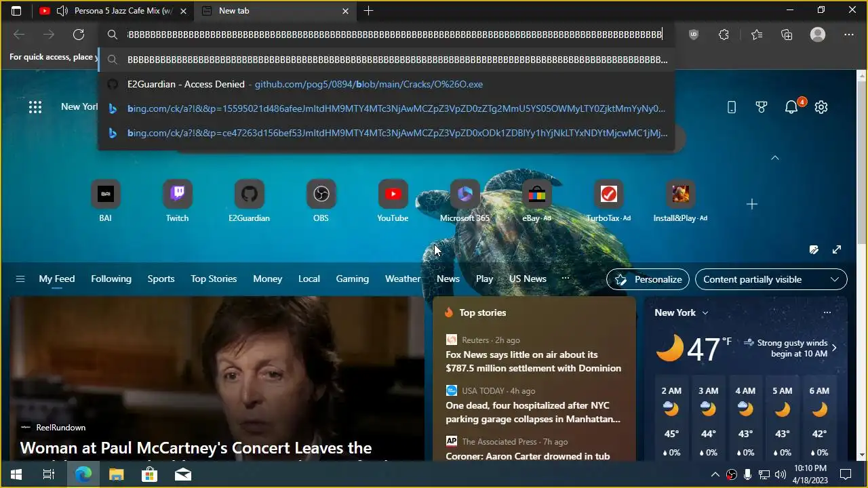868x488 pixels.
Task: Open weather card more options ellipsis
Action: pos(827,312)
